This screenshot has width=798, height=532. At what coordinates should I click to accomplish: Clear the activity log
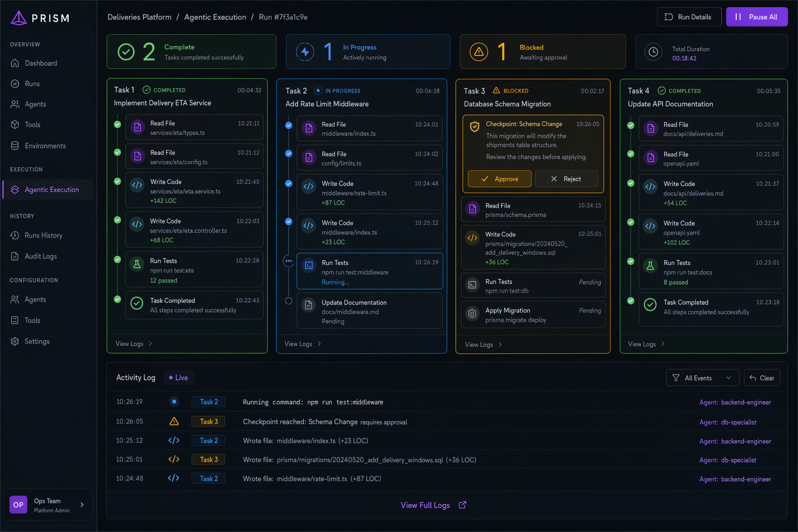(762, 378)
